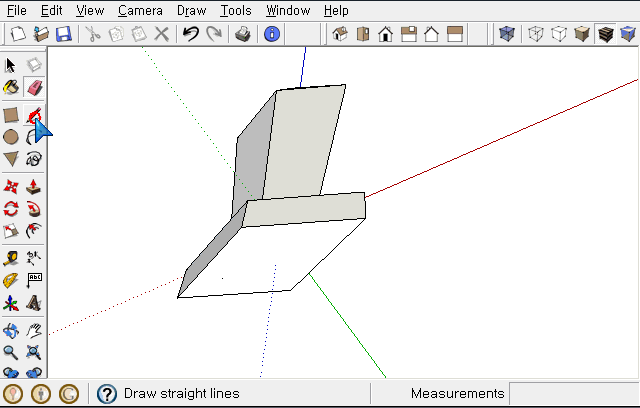The image size is (640, 408).
Task: Select the Orbit camera tool
Action: [11, 330]
